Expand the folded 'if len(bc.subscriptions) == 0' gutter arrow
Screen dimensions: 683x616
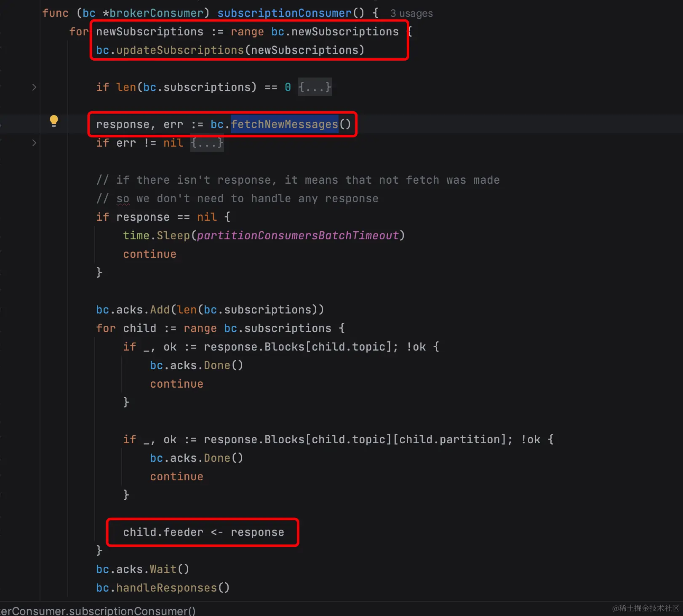tap(34, 87)
